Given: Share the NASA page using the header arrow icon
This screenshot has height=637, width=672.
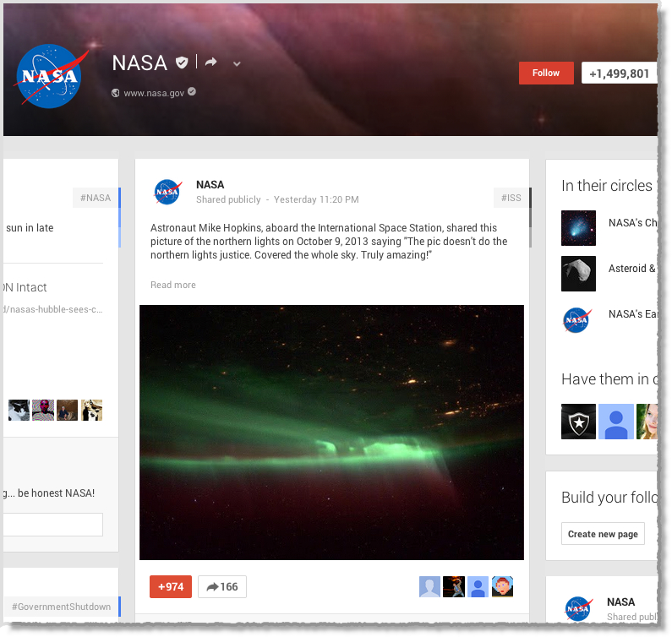Looking at the screenshot, I should tap(210, 63).
